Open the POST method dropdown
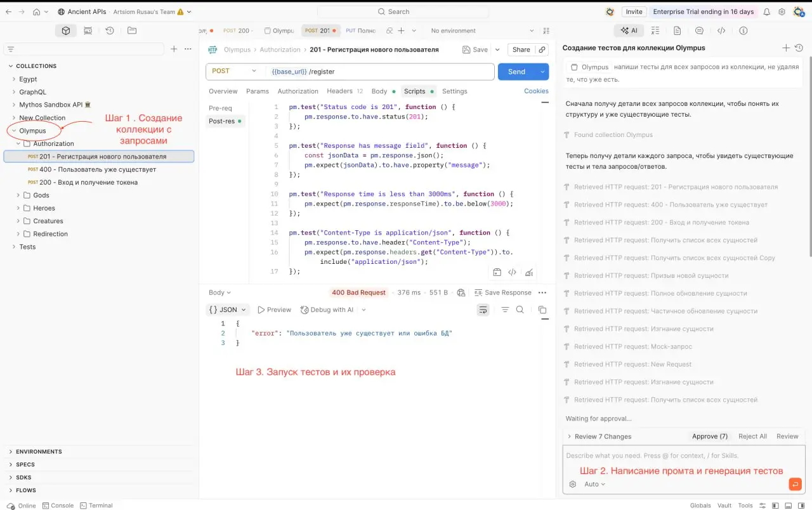Image resolution: width=812 pixels, height=510 pixels. click(235, 72)
